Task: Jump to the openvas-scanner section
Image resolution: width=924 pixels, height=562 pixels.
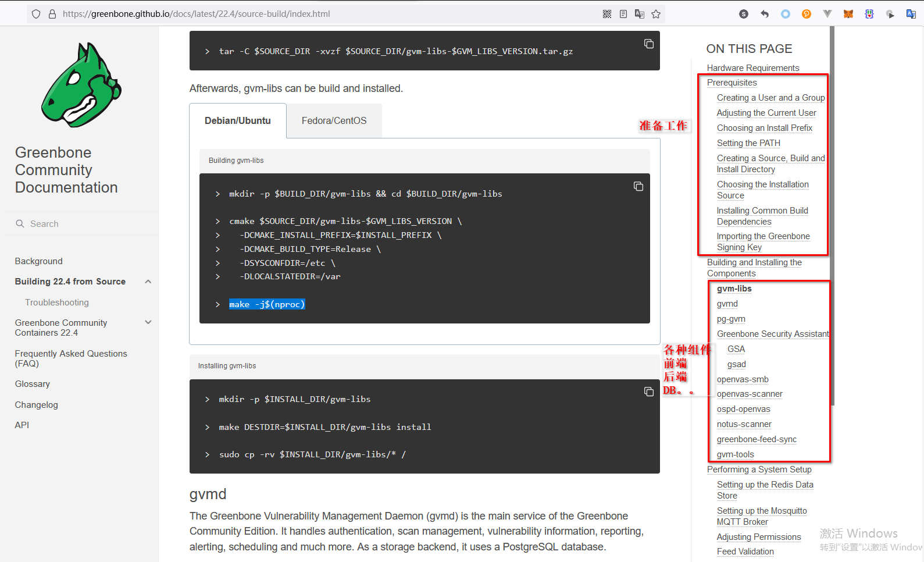Action: point(749,394)
